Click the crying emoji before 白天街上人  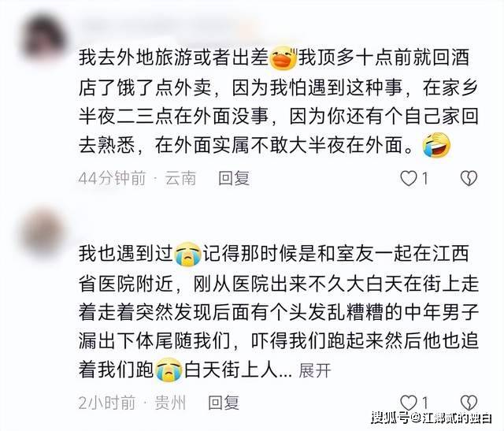tap(169, 370)
